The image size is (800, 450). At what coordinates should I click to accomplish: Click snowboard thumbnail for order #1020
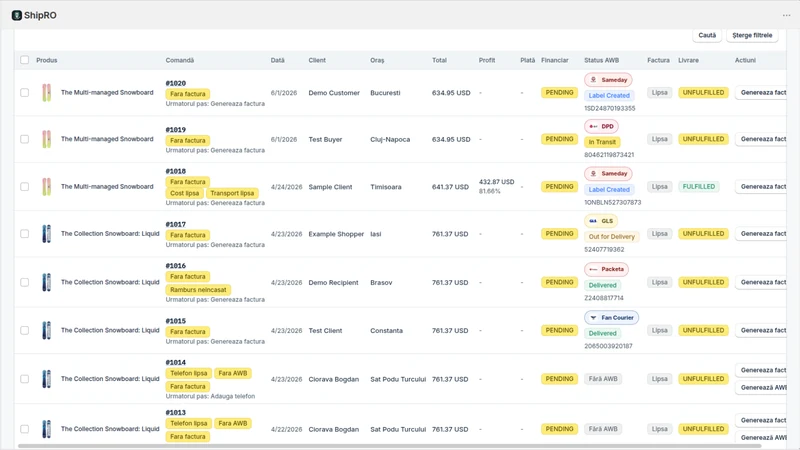46,93
